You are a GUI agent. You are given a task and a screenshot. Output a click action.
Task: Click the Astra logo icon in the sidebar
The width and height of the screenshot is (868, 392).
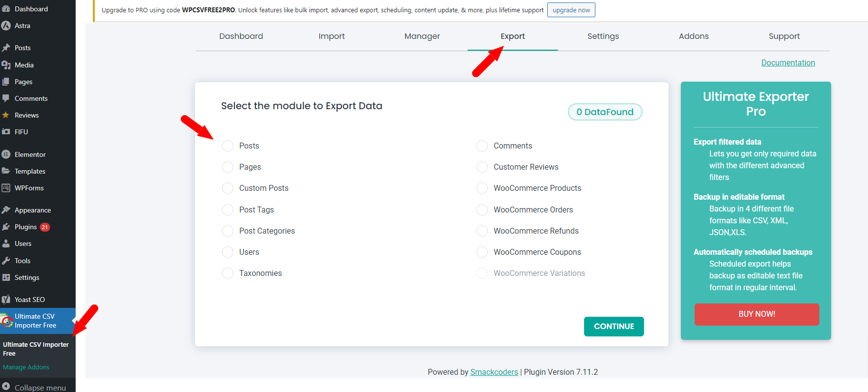tap(6, 26)
